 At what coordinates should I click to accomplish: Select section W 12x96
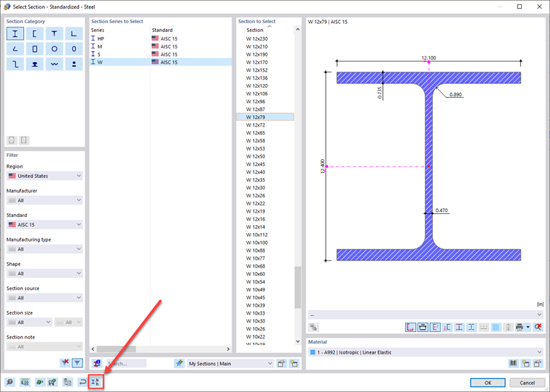click(x=266, y=101)
